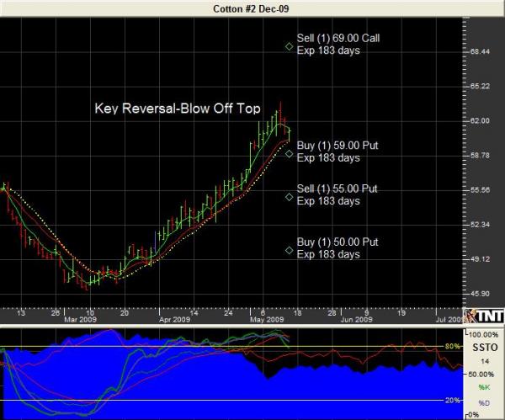Viewport: 505px width, 420px height.
Task: Click the Jun 2009 date axis label
Action: point(356,321)
